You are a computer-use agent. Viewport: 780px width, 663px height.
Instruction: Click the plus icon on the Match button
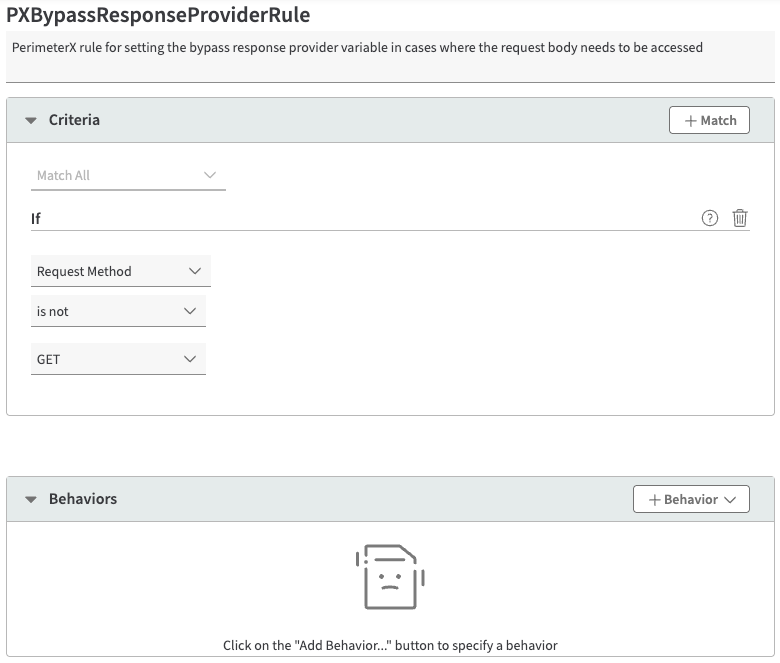pyautogui.click(x=690, y=120)
